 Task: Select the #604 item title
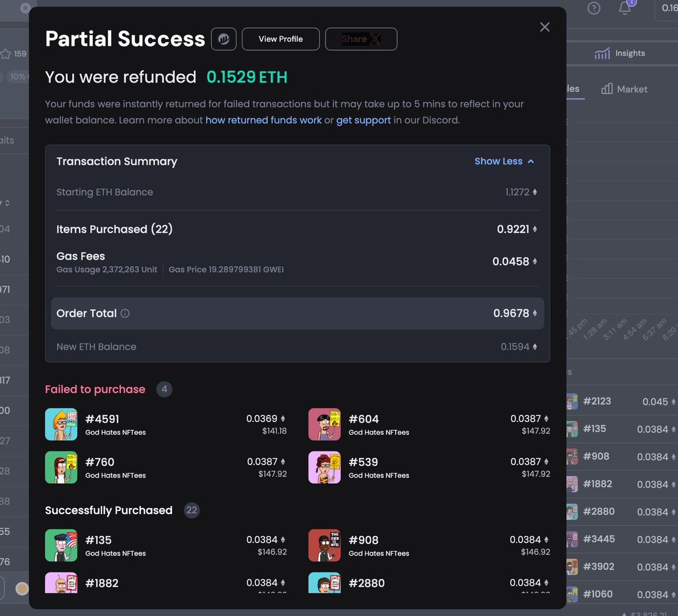(x=364, y=419)
